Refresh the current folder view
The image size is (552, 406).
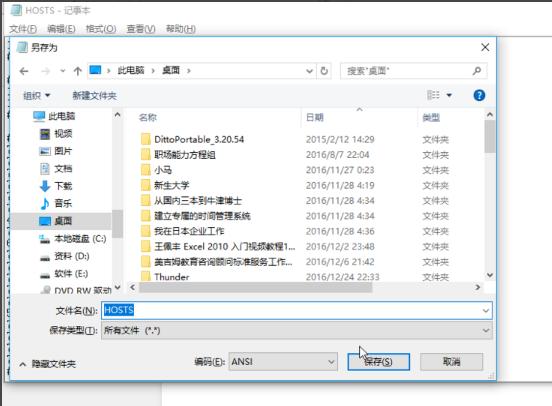click(324, 71)
